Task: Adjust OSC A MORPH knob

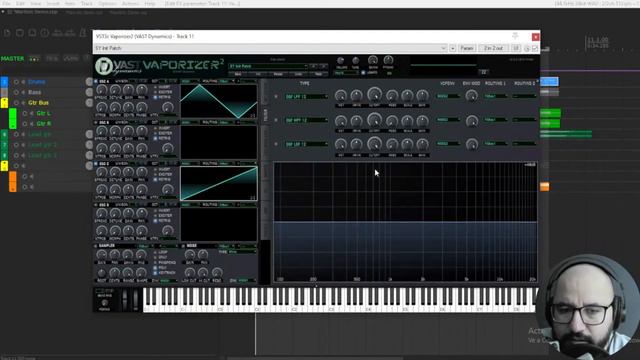Action: 115,107
